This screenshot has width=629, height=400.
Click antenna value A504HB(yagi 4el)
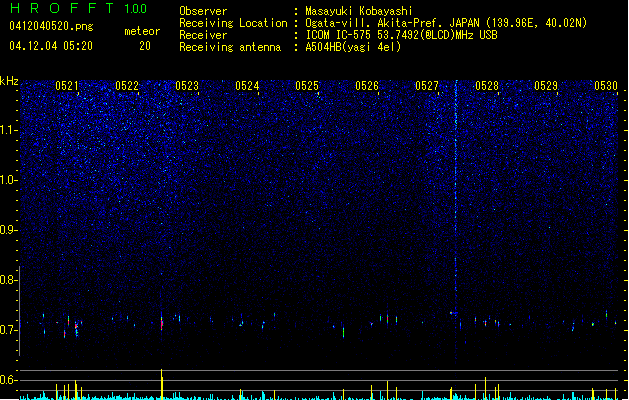point(353,47)
